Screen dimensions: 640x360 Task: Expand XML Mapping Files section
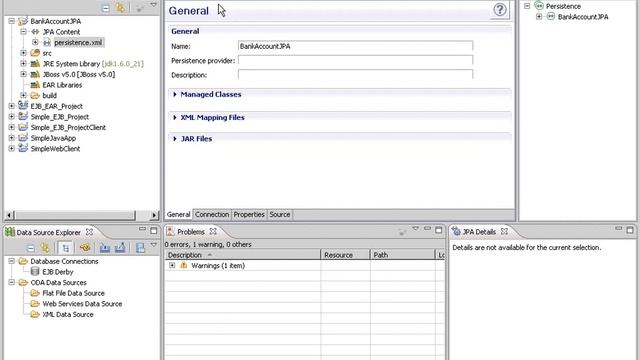tap(175, 118)
